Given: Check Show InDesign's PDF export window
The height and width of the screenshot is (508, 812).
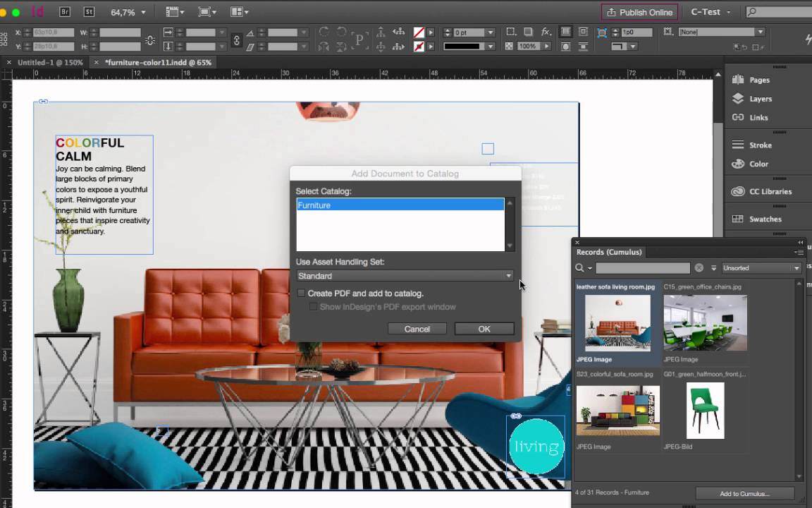Looking at the screenshot, I should click(x=313, y=307).
